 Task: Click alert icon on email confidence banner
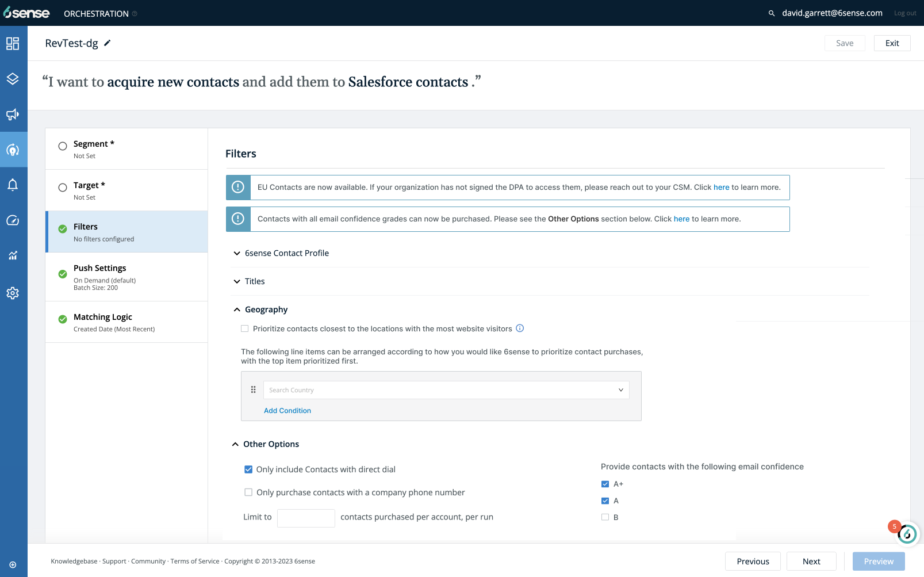(x=238, y=219)
